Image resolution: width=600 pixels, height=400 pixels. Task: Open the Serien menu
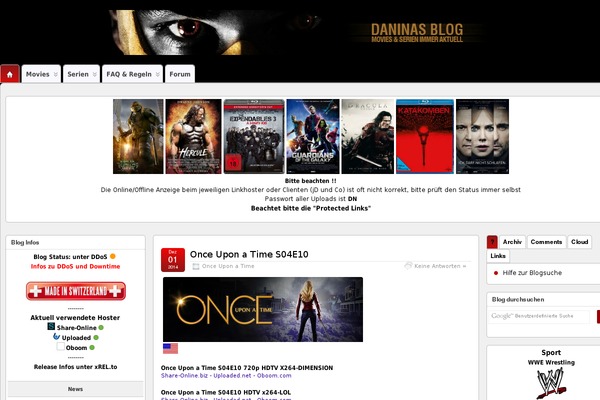78,74
